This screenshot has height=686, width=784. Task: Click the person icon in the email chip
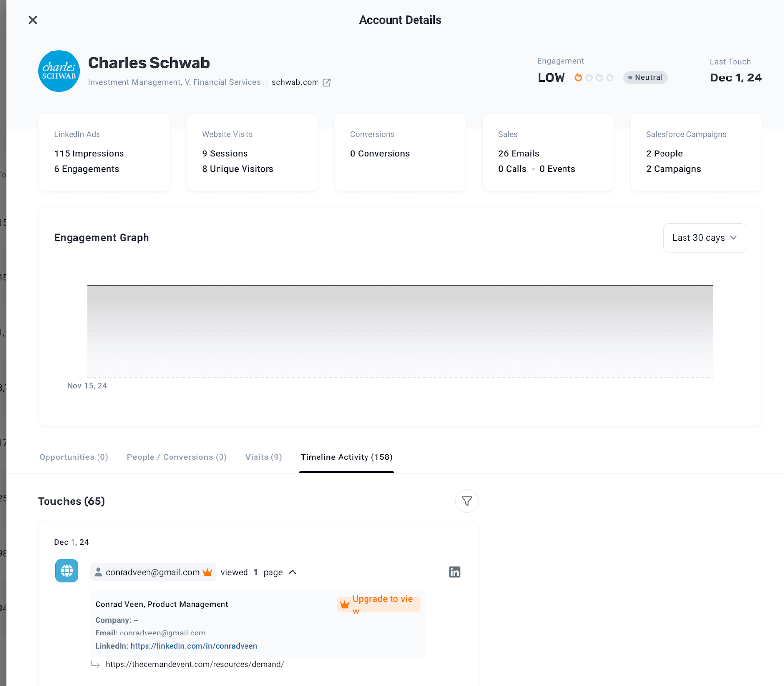(98, 572)
